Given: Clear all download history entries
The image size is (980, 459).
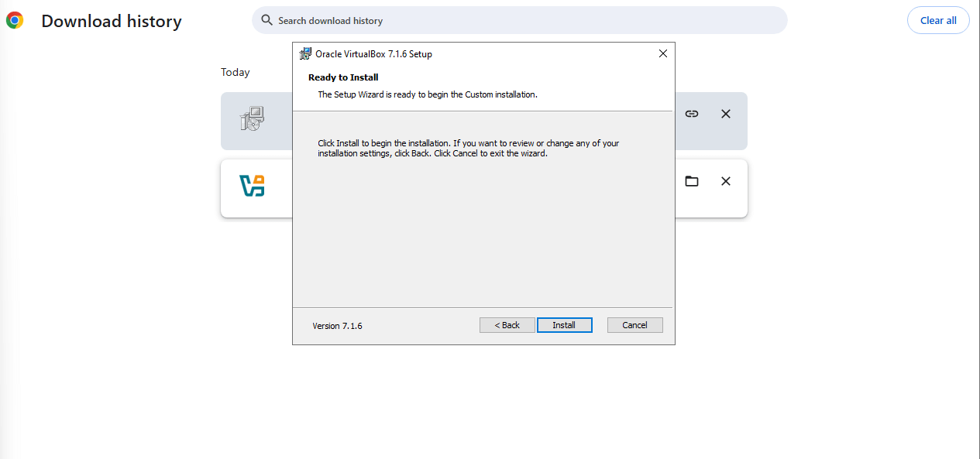Looking at the screenshot, I should (938, 21).
